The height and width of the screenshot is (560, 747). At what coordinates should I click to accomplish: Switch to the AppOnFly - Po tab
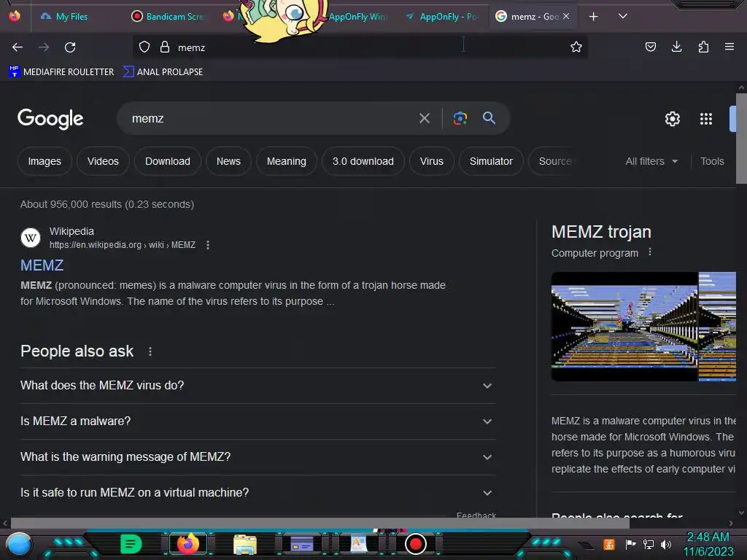coord(442,17)
